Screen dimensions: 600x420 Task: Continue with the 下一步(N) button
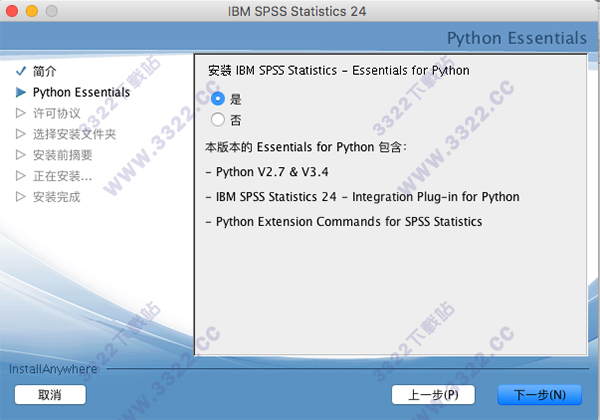pyautogui.click(x=539, y=395)
